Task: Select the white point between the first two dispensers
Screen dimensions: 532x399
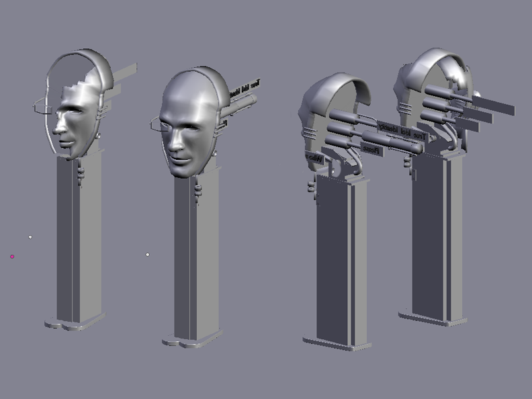Action: coord(148,255)
